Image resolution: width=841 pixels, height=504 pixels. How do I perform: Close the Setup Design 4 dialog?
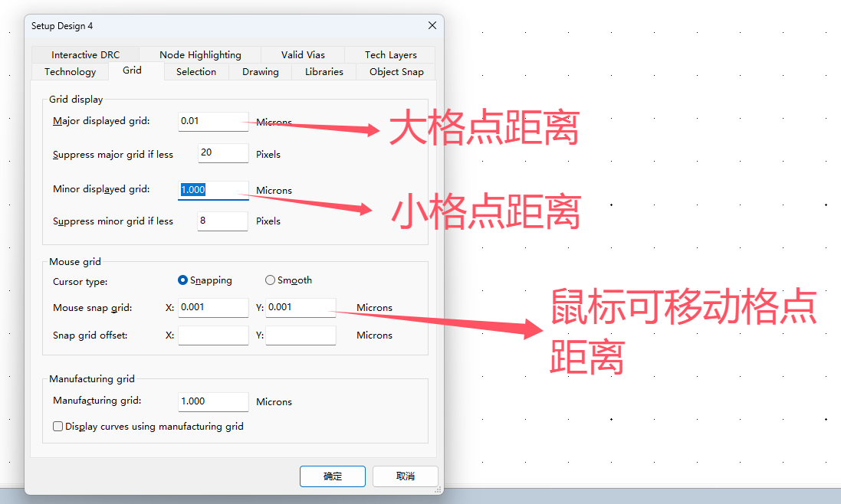[432, 26]
